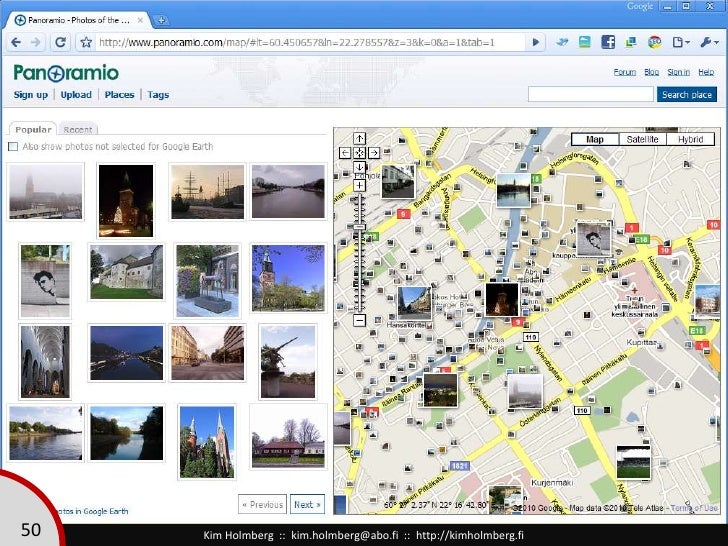The image size is (728, 546).
Task: Switch map view to Hybrid
Action: (690, 140)
